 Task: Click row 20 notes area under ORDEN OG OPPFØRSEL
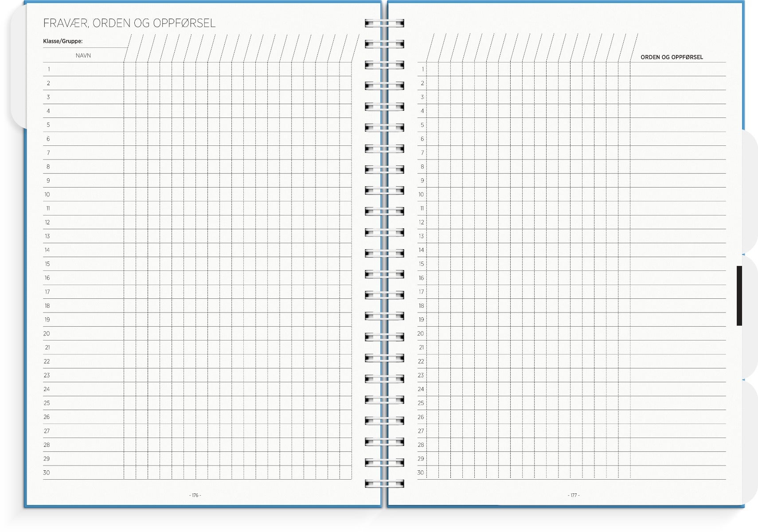coord(677,334)
